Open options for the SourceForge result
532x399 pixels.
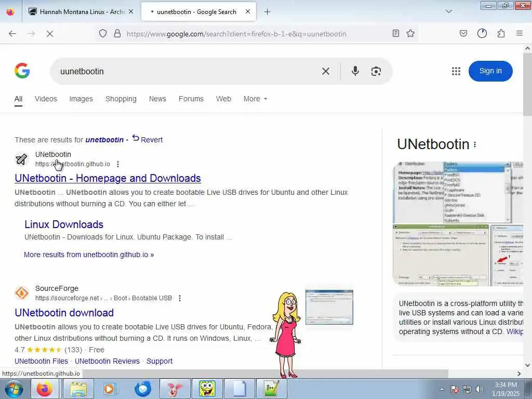[x=180, y=298]
